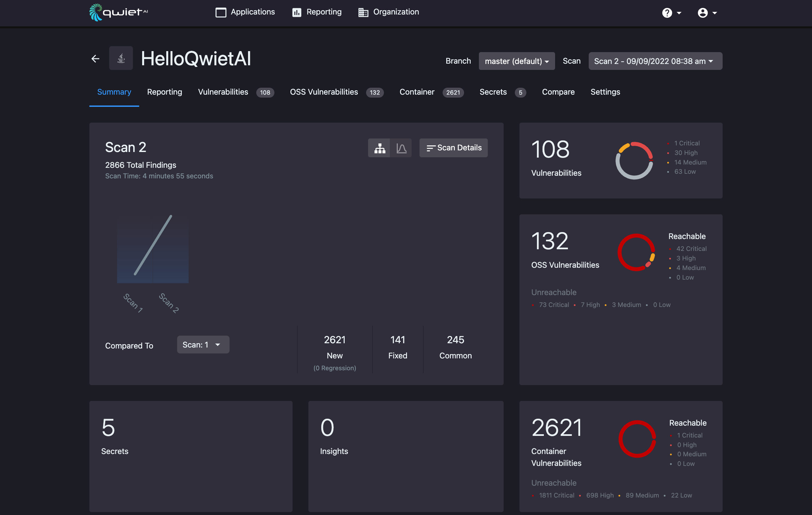Open the Organization menu
The width and height of the screenshot is (812, 515).
pyautogui.click(x=389, y=12)
